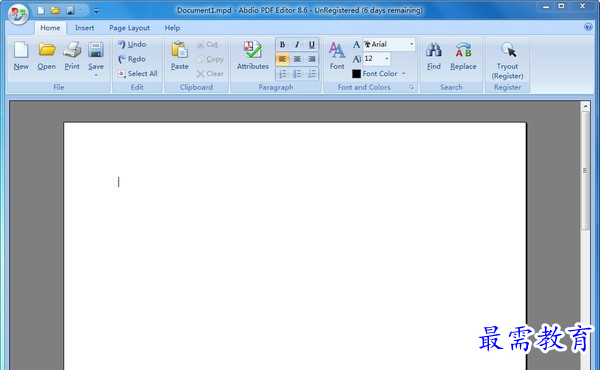Click the blue help icon at ribbon right
The image size is (600, 370).
(x=588, y=27)
